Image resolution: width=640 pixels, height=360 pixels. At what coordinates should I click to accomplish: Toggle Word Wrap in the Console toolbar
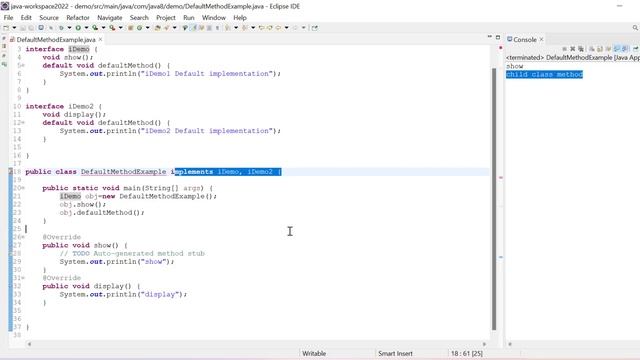[608, 49]
